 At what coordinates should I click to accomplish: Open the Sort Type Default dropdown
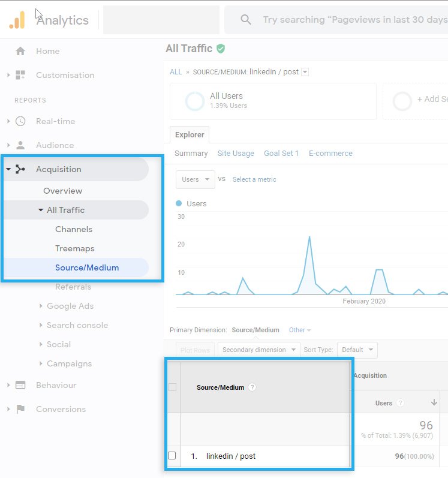(x=357, y=350)
